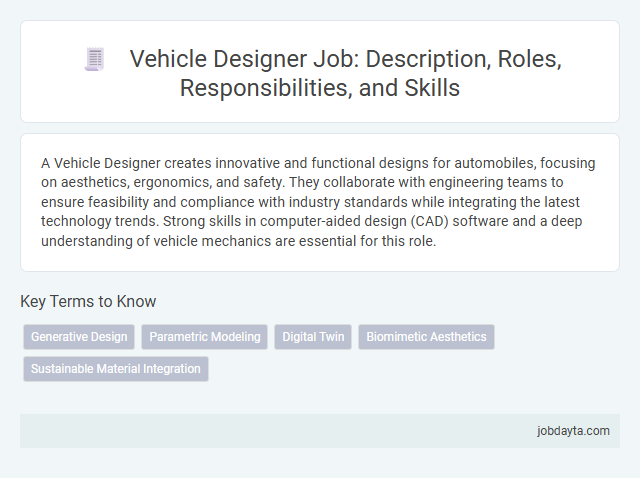This screenshot has width=640, height=478.
Task: Click the Vehicle Designer Job title heading
Action: [346, 73]
